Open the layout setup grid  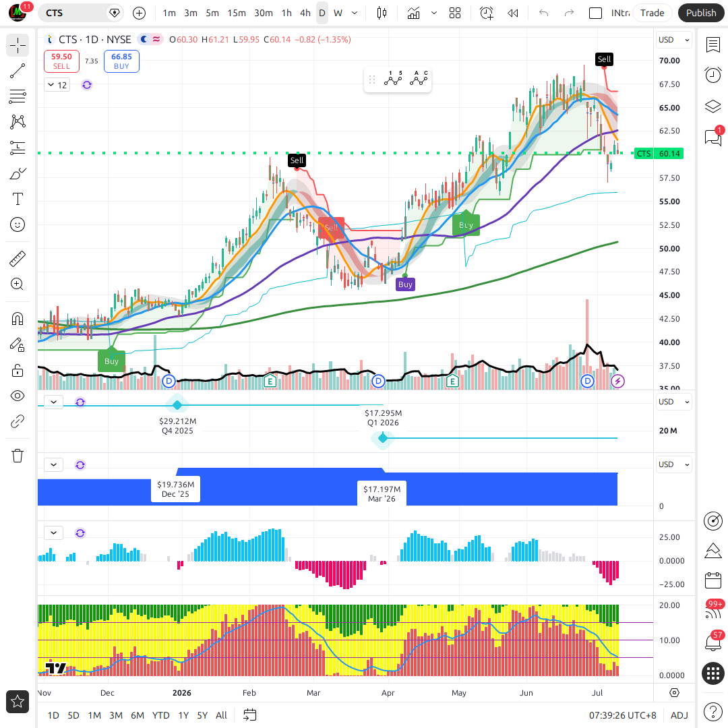(x=455, y=13)
